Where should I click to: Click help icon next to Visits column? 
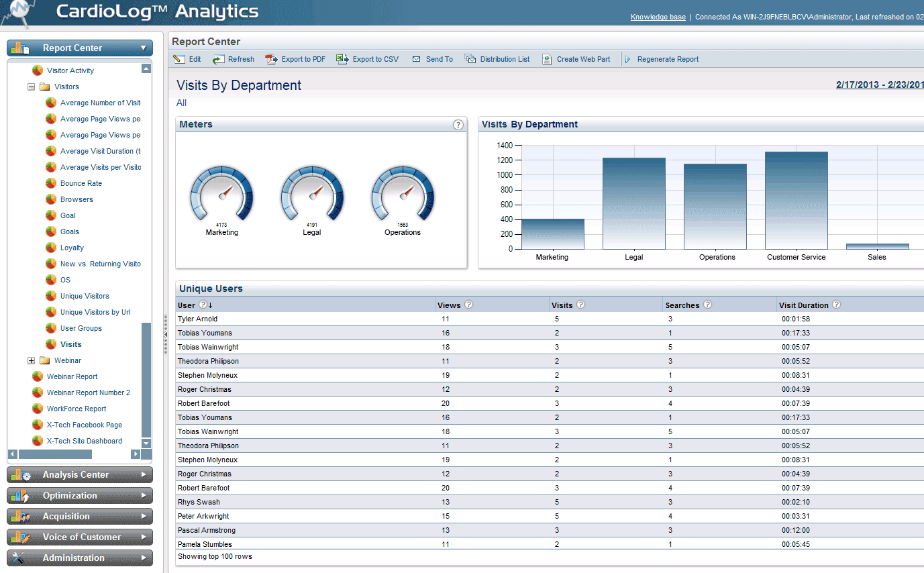click(580, 305)
